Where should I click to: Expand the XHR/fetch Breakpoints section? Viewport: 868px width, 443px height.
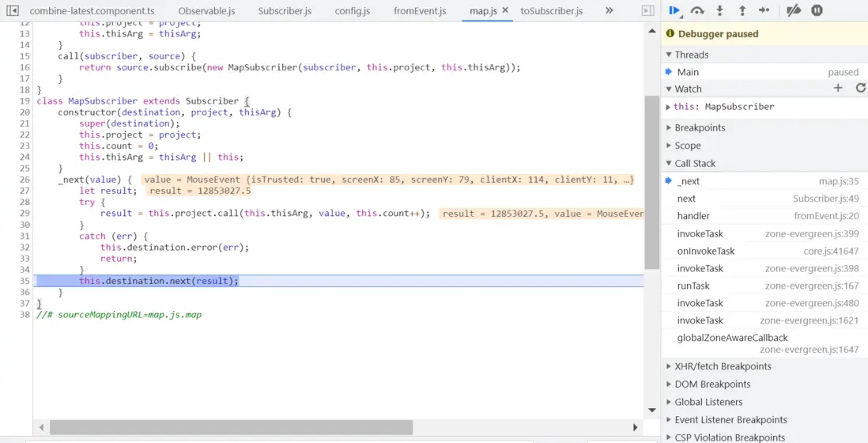[x=723, y=366]
